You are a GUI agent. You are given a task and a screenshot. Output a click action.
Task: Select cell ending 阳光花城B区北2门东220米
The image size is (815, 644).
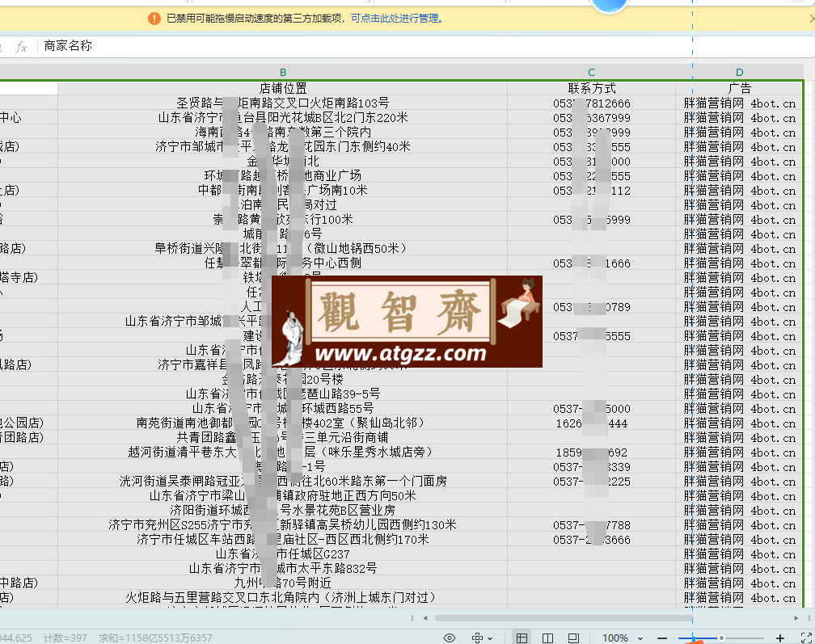[x=283, y=118]
